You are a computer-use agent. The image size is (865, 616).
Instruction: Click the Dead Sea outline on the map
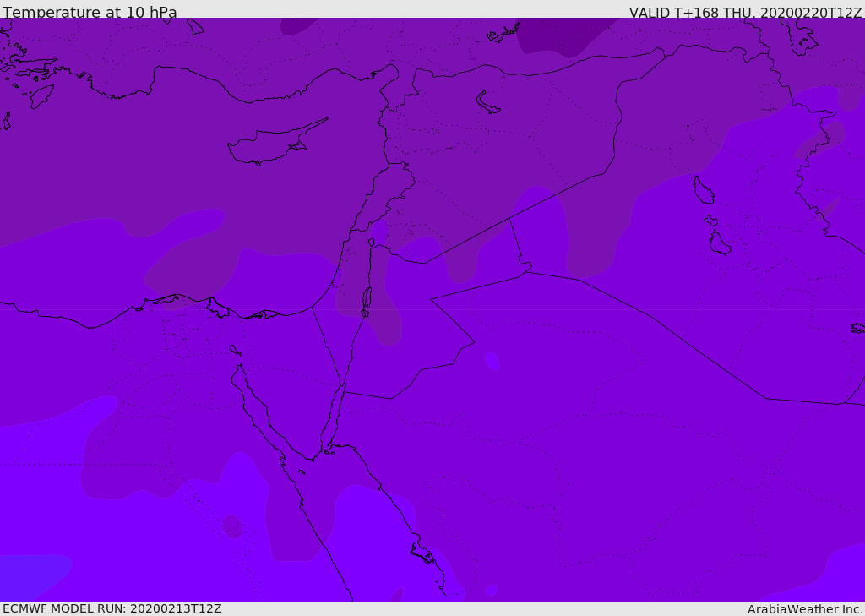click(367, 298)
